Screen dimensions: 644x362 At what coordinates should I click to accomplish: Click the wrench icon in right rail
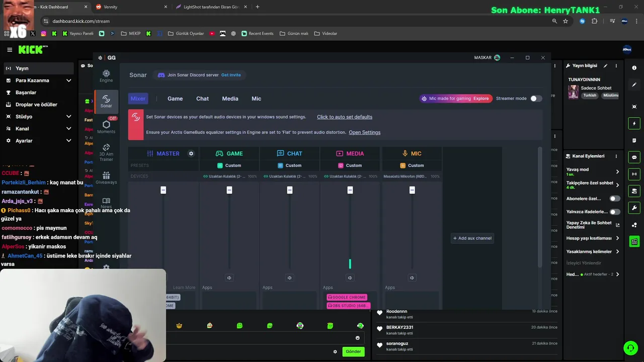point(634,208)
